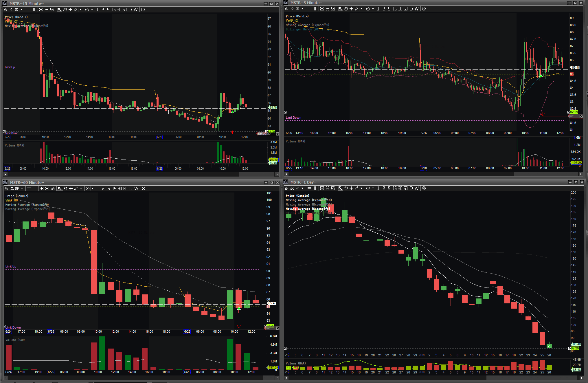This screenshot has height=383, width=588.
Task: Open chart settings dropdown in 1 Day toolbar
Action: 302,188
